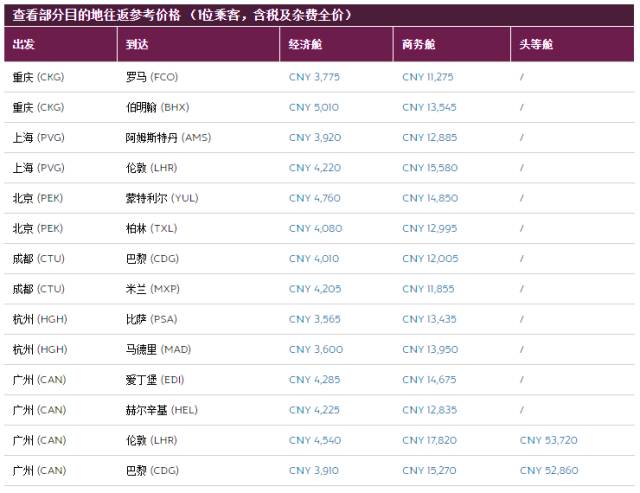Open business fare CNY 15,270 Guangzhou to Paris
This screenshot has height=493, width=640.
[x=429, y=471]
